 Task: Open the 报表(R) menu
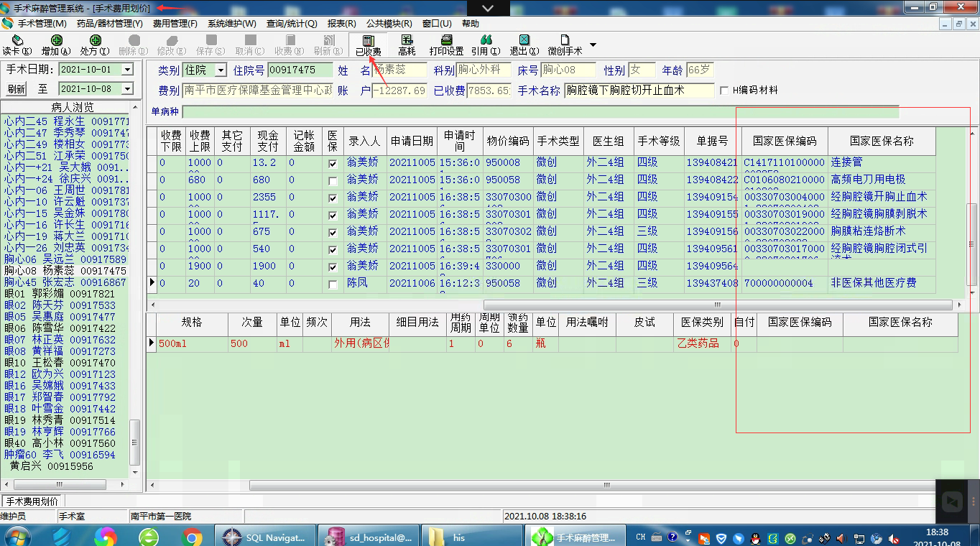click(342, 24)
